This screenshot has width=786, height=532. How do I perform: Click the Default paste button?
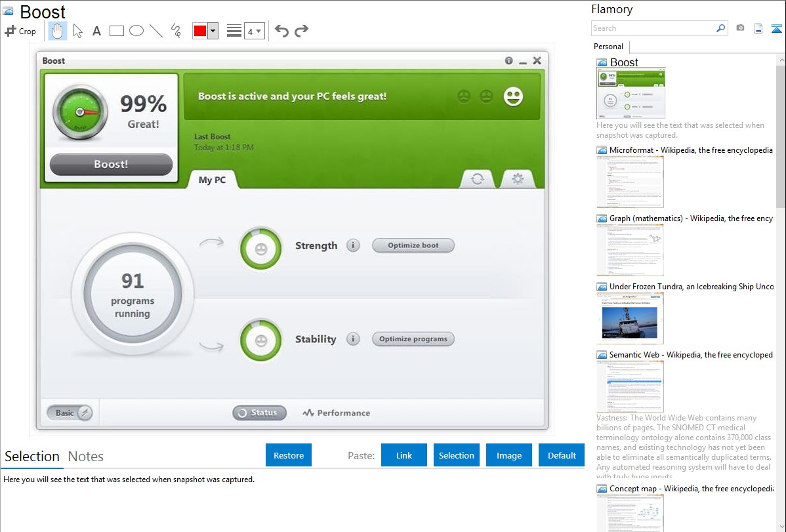click(562, 455)
